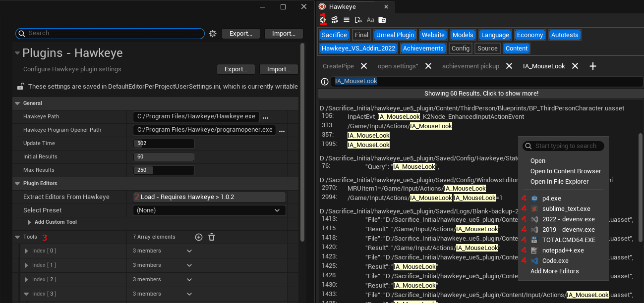Click the results list icon in toolbar
This screenshot has height=303, width=644.
tap(346, 20)
